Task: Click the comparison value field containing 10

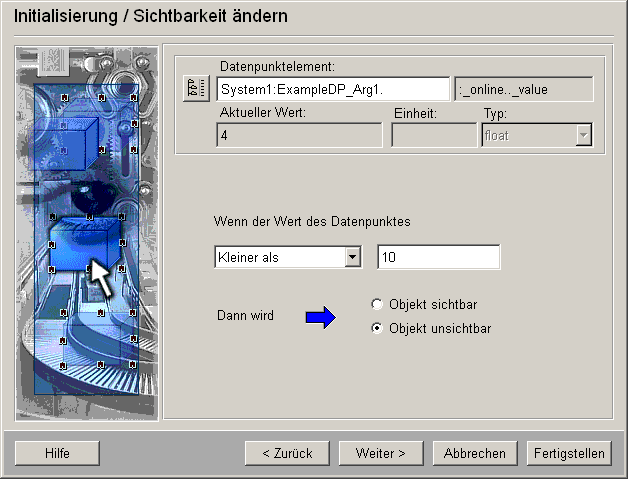Action: tap(439, 257)
